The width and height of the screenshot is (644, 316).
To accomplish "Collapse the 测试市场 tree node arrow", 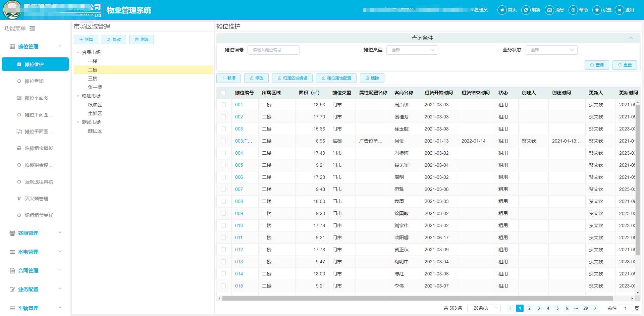I will 78,122.
